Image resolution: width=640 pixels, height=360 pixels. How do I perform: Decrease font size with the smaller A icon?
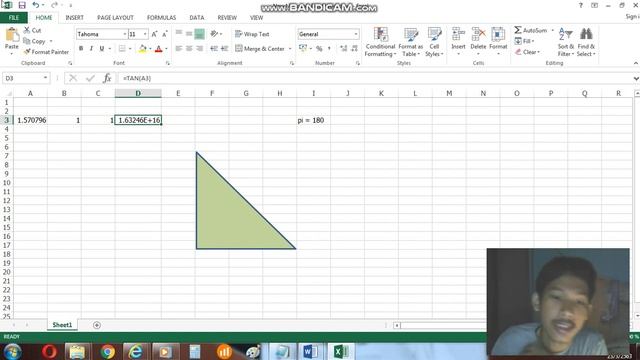164,34
